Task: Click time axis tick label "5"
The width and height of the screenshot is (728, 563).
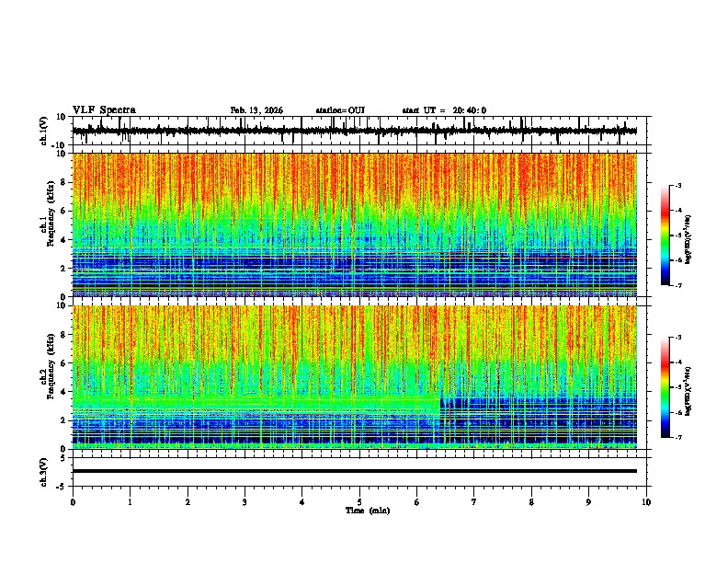Action: tap(359, 502)
